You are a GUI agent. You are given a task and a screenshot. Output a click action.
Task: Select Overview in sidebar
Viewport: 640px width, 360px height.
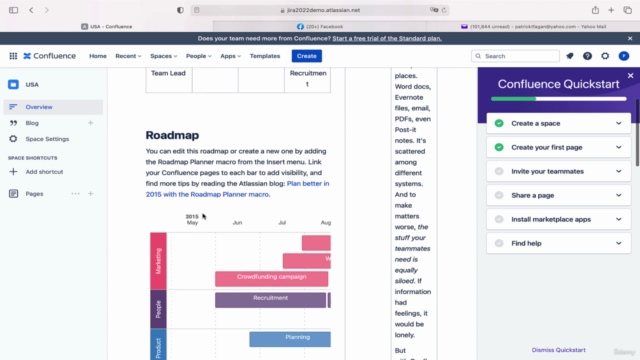(53, 107)
